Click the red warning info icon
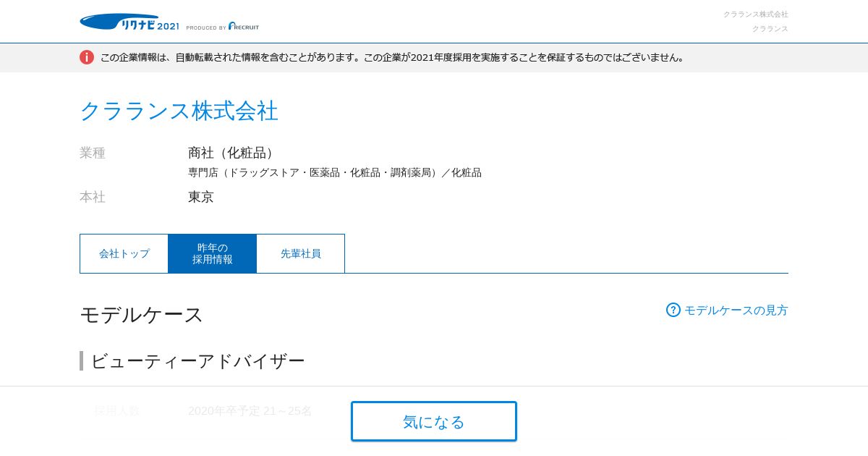Screen dimensions: 868x456 point(87,57)
